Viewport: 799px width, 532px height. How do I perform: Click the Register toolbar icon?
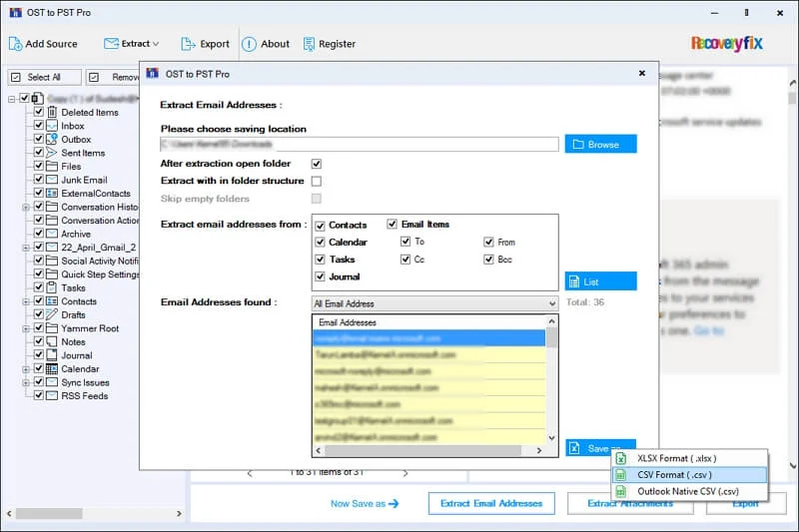pyautogui.click(x=309, y=44)
